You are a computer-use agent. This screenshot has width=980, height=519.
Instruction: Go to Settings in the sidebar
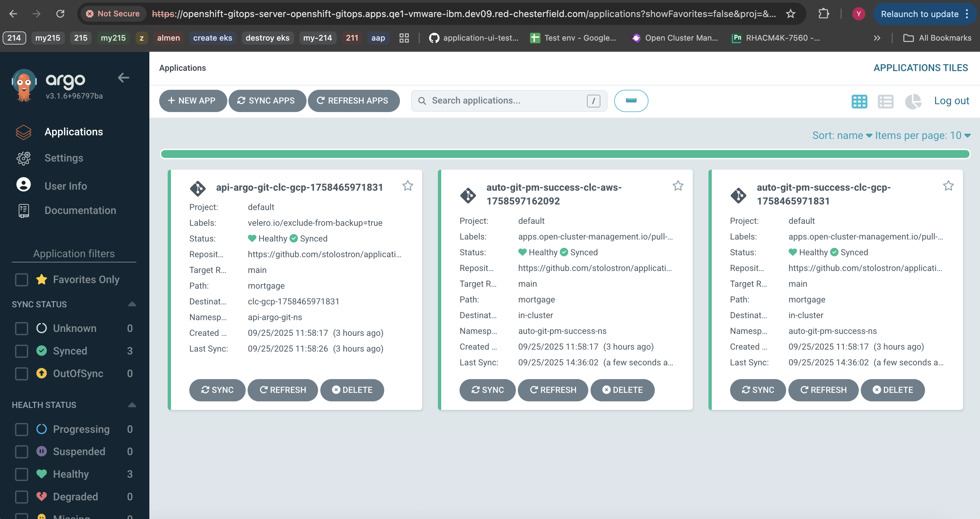pos(64,158)
